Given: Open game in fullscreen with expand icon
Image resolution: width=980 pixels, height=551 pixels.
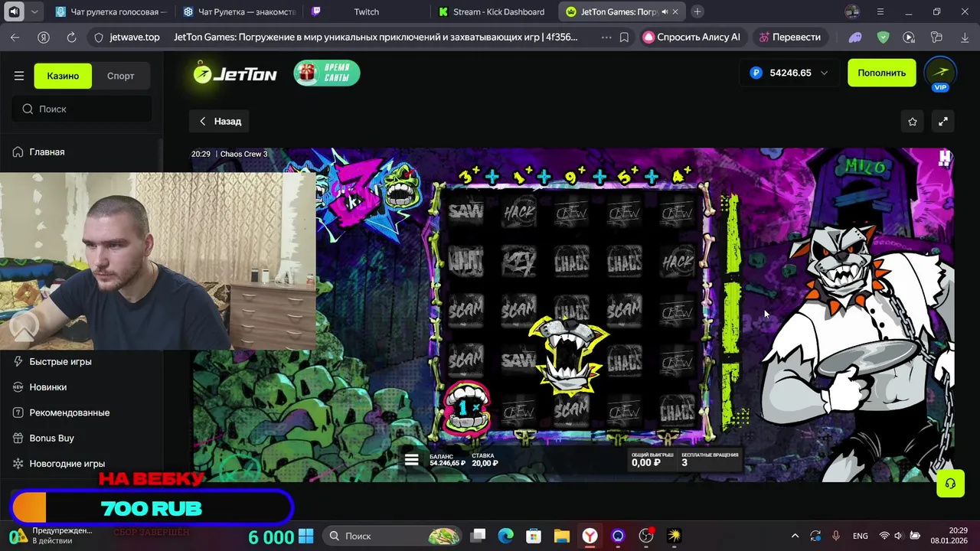Looking at the screenshot, I should pos(943,122).
